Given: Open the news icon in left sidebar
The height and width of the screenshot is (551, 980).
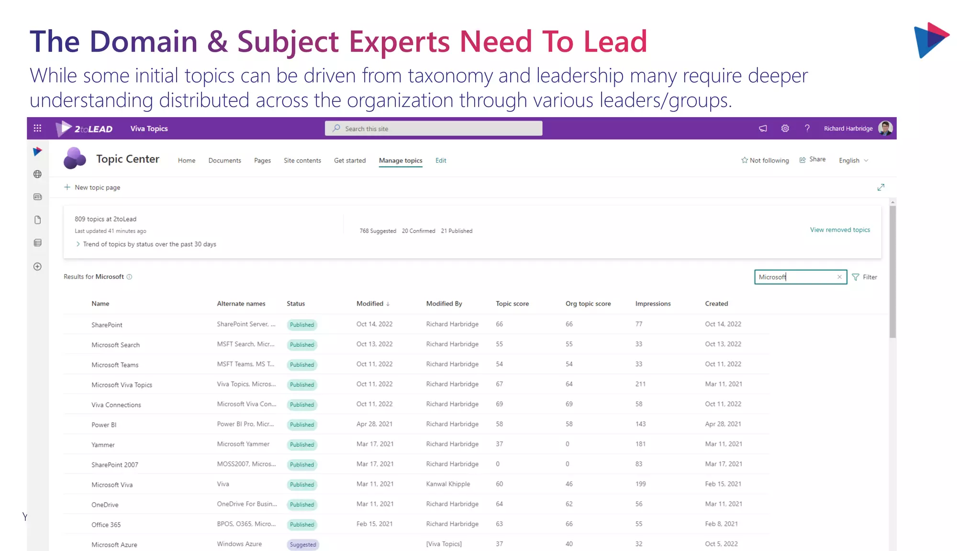Looking at the screenshot, I should click(x=37, y=197).
